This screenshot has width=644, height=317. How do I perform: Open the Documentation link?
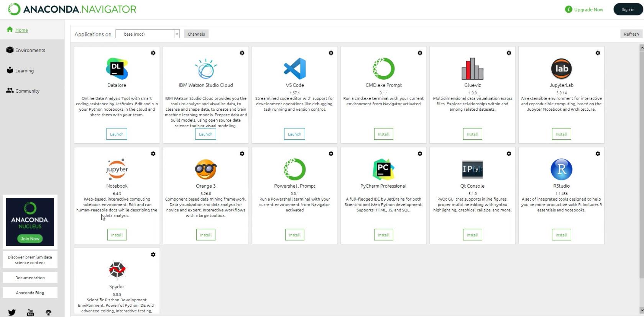[x=30, y=278]
